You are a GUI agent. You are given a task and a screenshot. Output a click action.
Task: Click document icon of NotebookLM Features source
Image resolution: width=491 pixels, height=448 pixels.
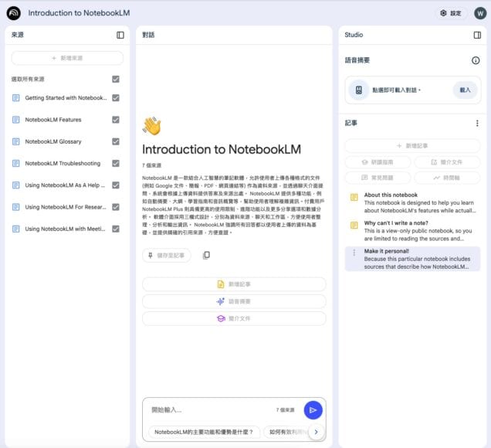[15, 120]
